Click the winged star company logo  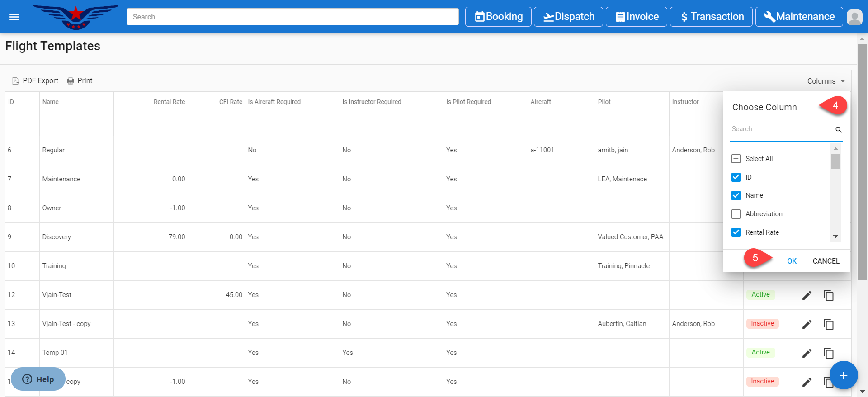[x=75, y=17]
